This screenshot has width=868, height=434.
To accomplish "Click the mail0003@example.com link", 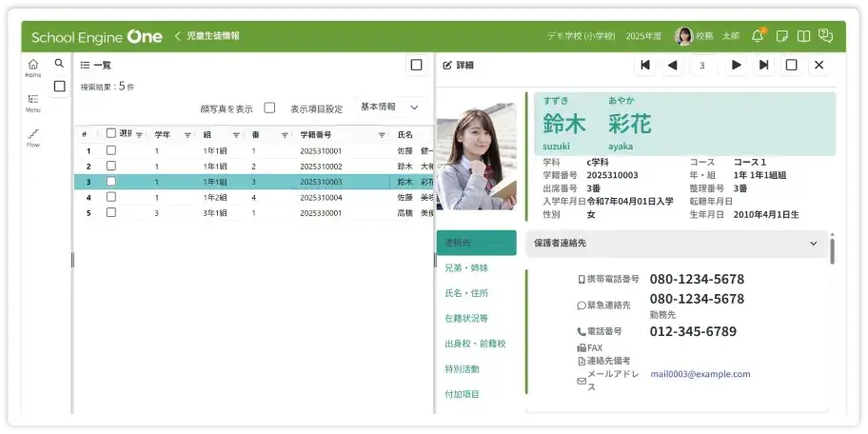I will pyautogui.click(x=700, y=374).
